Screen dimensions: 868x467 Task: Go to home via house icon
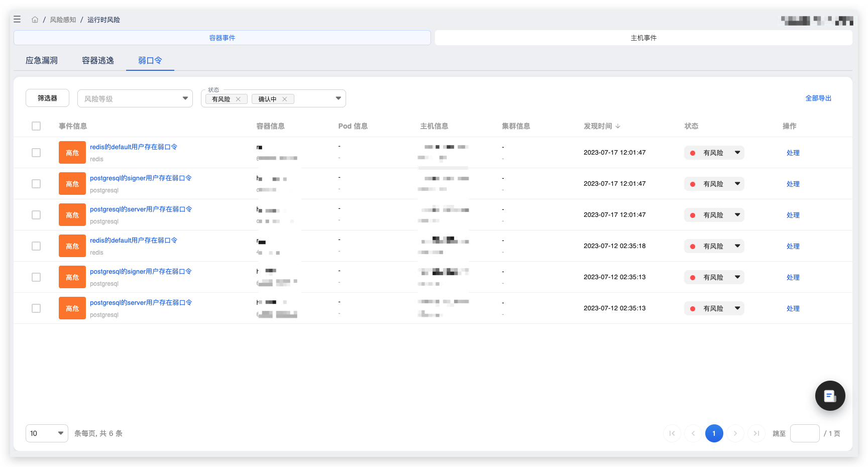click(x=35, y=20)
